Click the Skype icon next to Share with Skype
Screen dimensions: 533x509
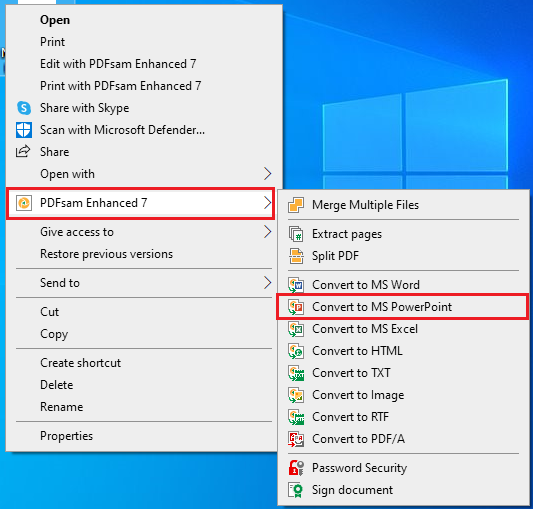(x=24, y=108)
